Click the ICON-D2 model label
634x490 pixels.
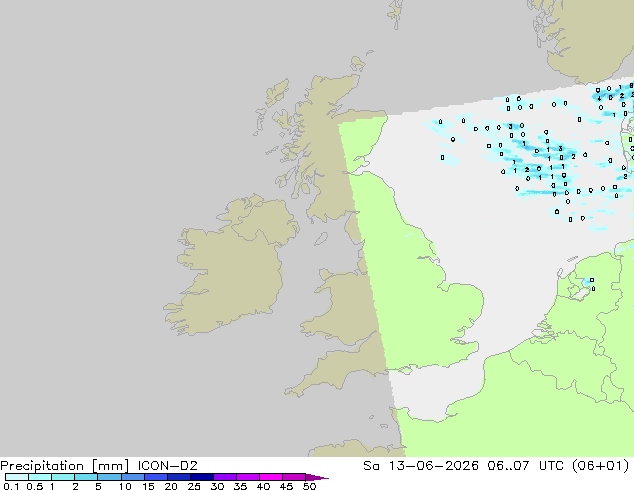point(167,466)
